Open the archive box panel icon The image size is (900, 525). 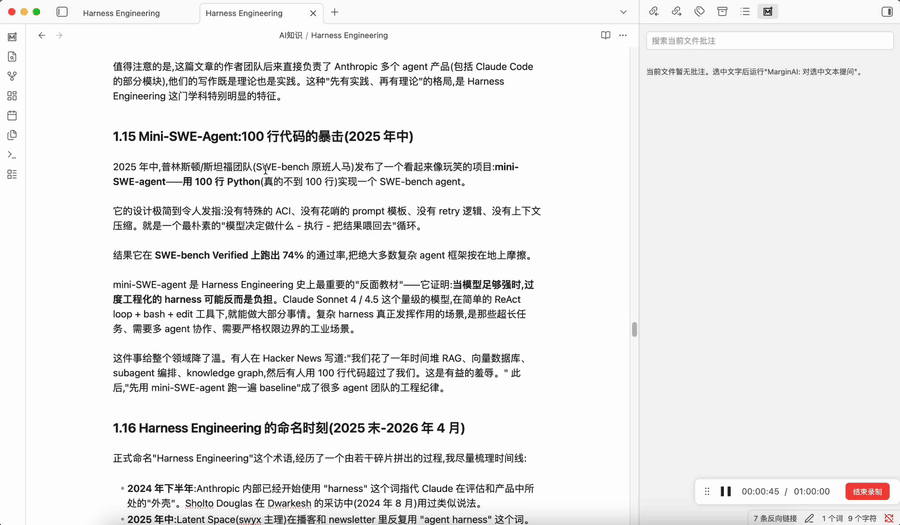pyautogui.click(x=722, y=11)
